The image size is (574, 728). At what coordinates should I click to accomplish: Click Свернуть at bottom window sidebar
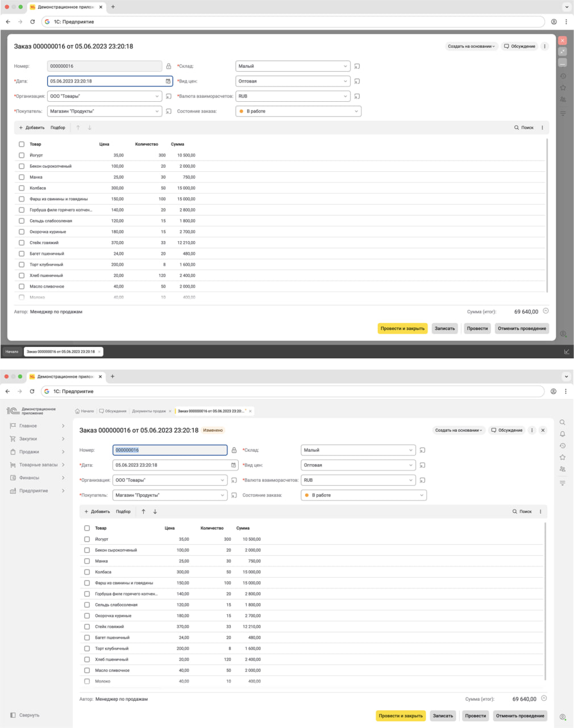(x=25, y=715)
